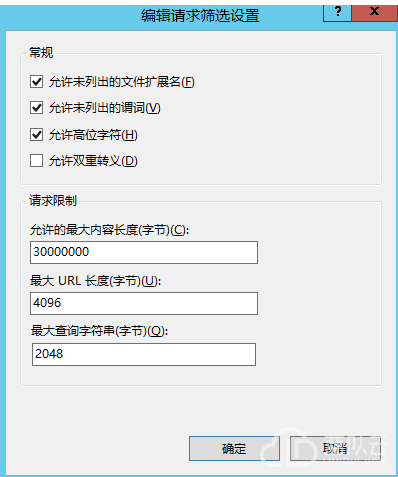
Task: Enable the 允许双重转义 checkbox box
Action: [x=36, y=161]
